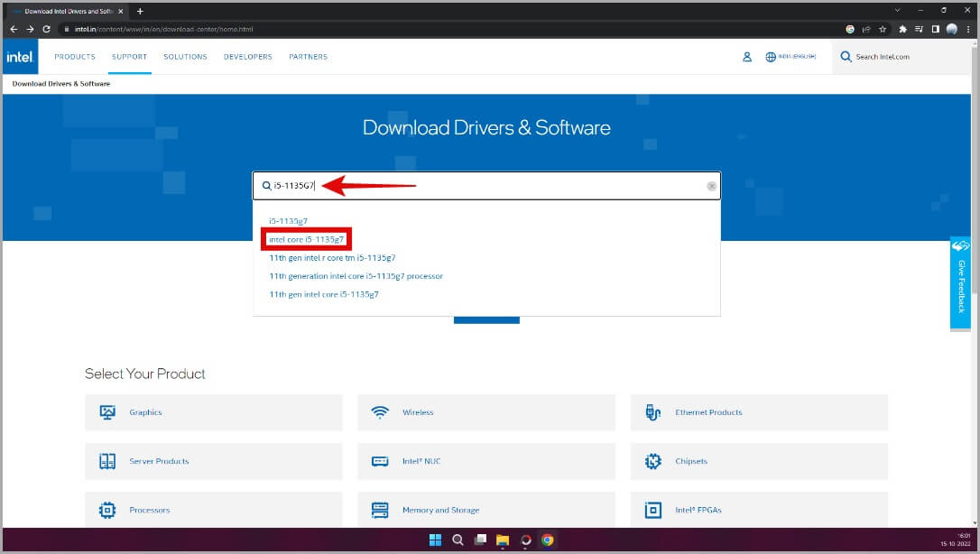This screenshot has width=980, height=554.
Task: Close the Download Intel Drivers tab
Action: click(x=121, y=11)
